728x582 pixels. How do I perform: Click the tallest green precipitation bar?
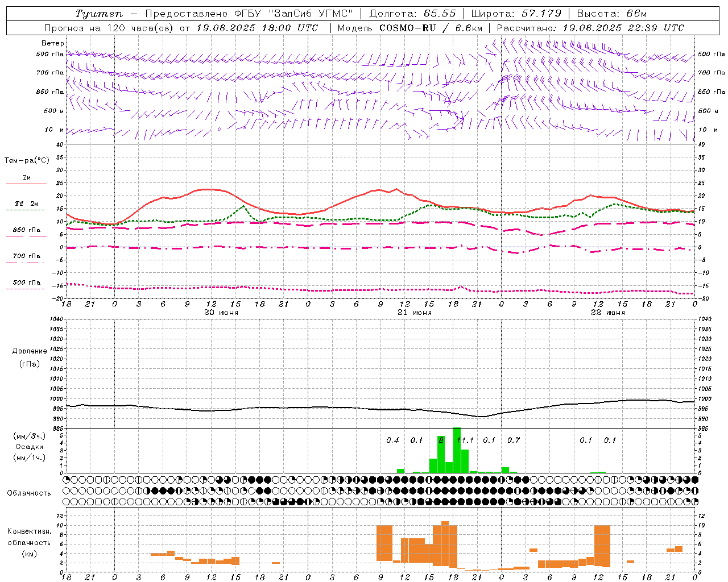click(x=457, y=450)
